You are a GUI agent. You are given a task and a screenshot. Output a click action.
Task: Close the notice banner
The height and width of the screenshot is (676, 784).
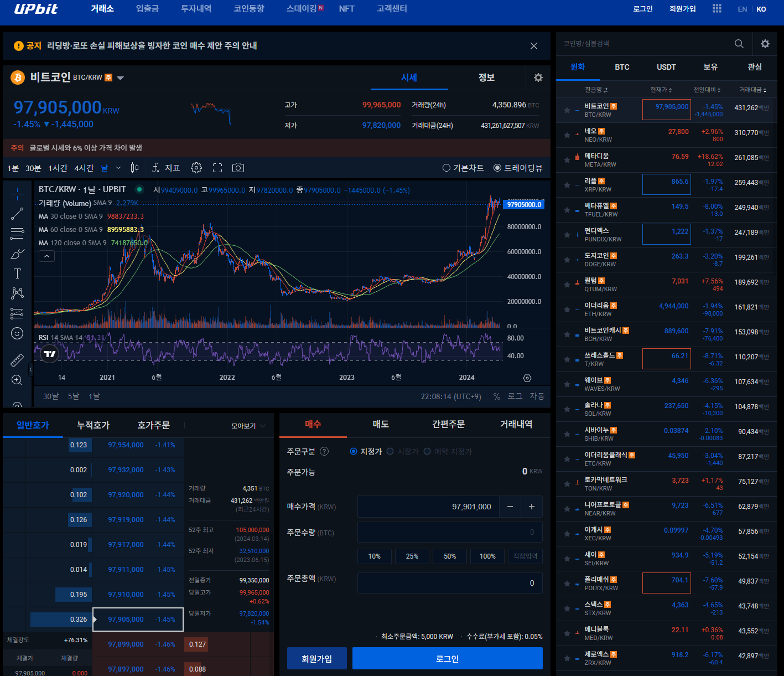point(534,46)
